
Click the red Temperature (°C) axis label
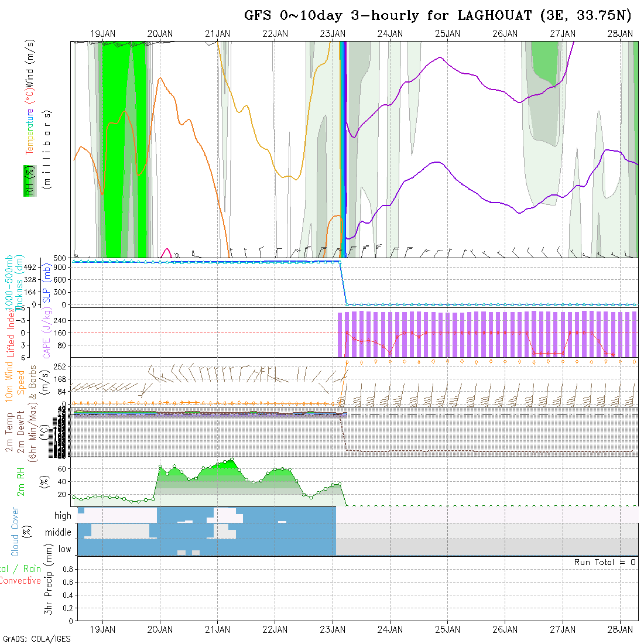(30, 122)
